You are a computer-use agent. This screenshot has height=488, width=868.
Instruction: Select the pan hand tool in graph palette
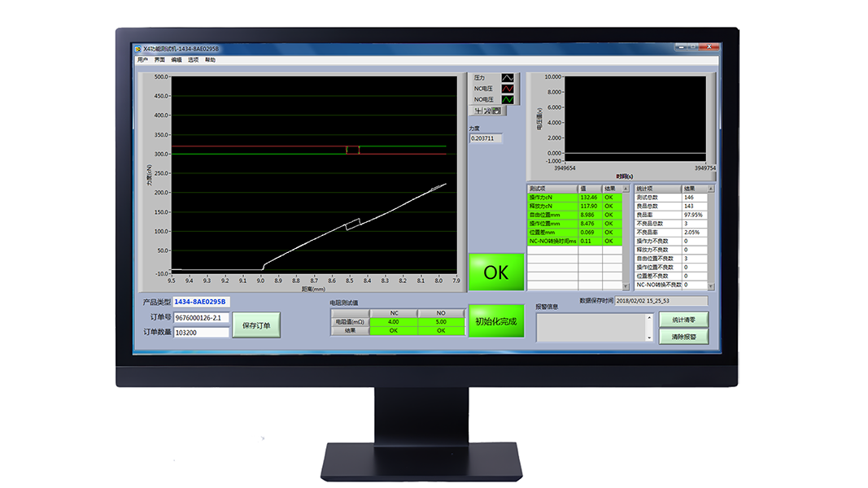pyautogui.click(x=496, y=111)
